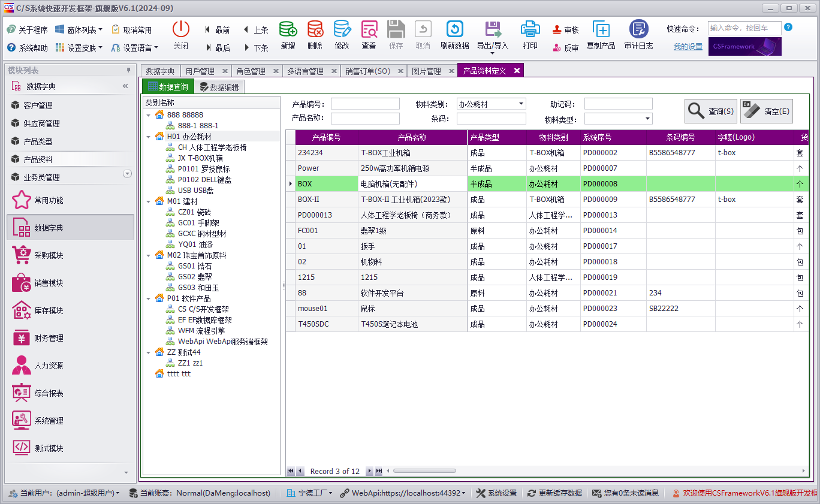Click the 查询(S) search button
Viewport: 820px width, 504px height.
(x=711, y=111)
